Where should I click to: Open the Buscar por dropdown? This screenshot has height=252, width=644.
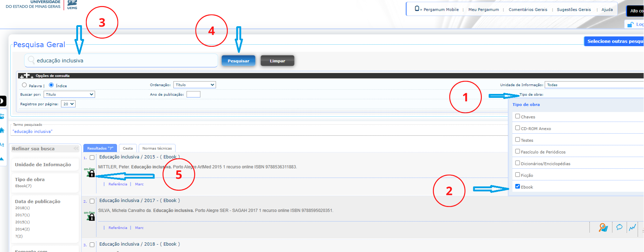[69, 94]
